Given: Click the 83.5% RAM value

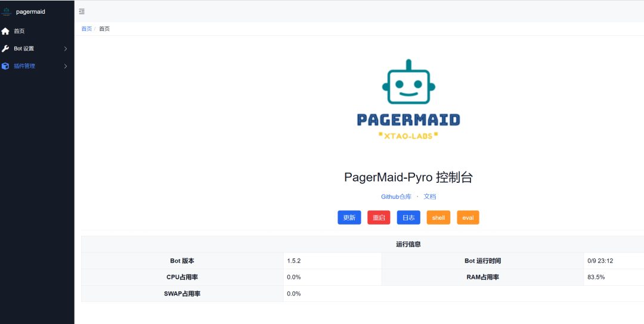Looking at the screenshot, I should coord(596,277).
